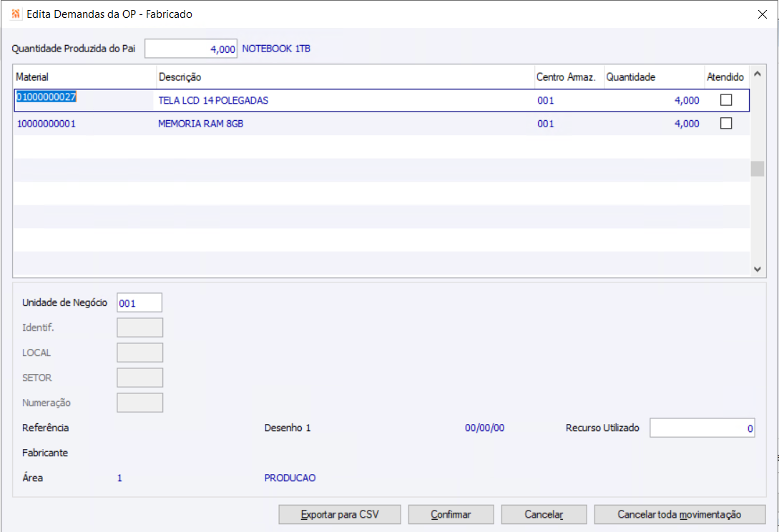Click the Unidade de Negócio field
Viewport: 779px width, 532px height.
(139, 303)
